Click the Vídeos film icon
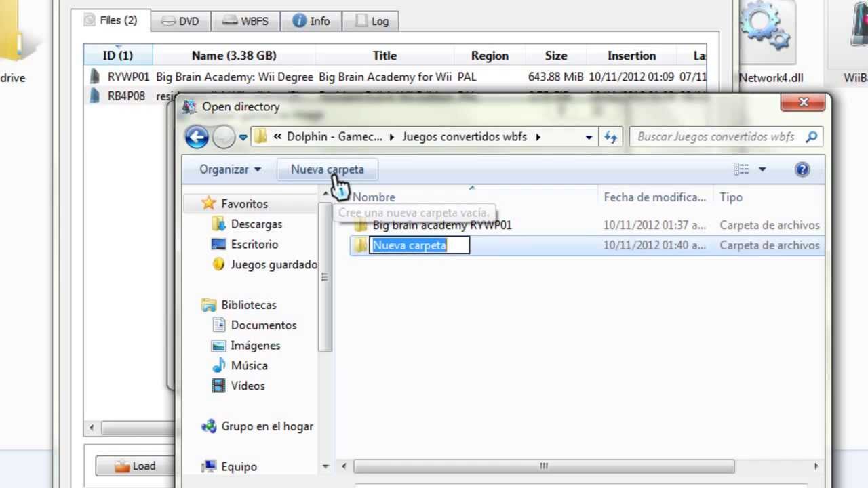Screen dimensions: 868x488 point(218,386)
